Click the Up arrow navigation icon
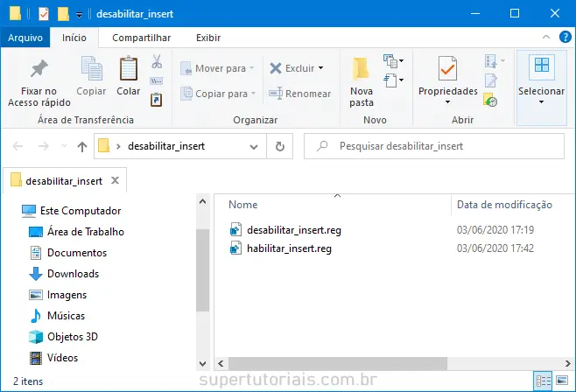 (x=82, y=146)
